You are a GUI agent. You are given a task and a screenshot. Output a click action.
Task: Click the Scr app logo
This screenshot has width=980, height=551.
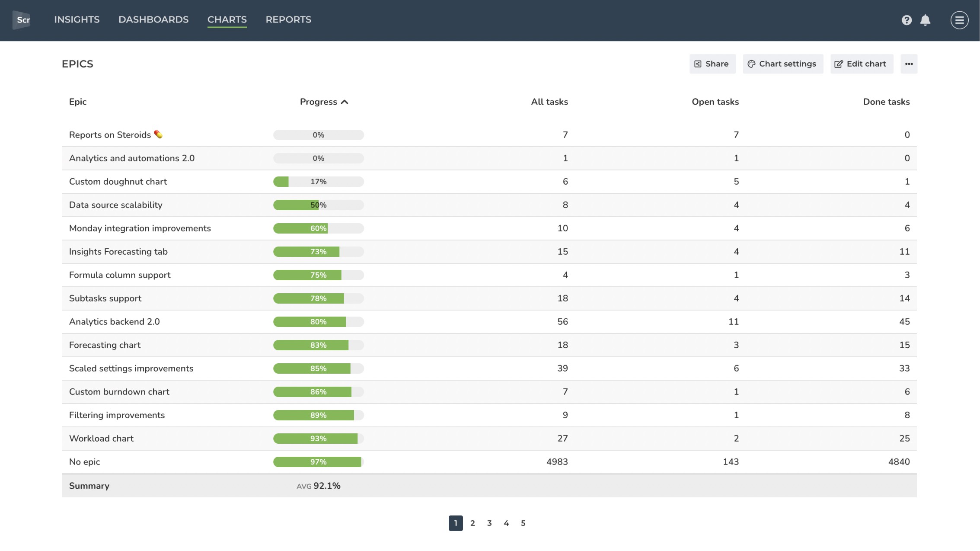[x=21, y=20]
